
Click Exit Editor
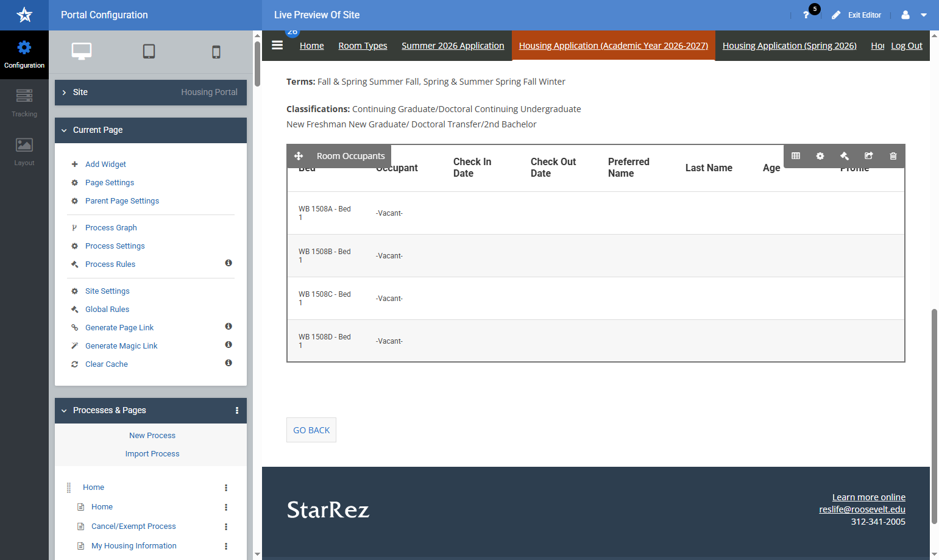[856, 15]
